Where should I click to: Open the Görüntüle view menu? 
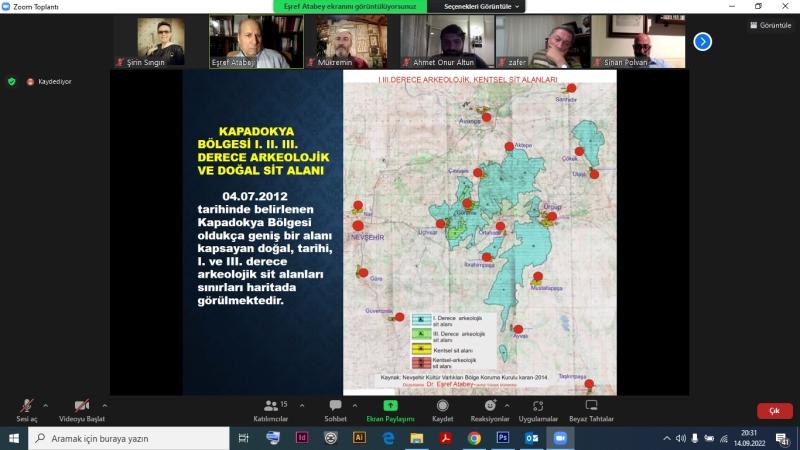pos(772,25)
